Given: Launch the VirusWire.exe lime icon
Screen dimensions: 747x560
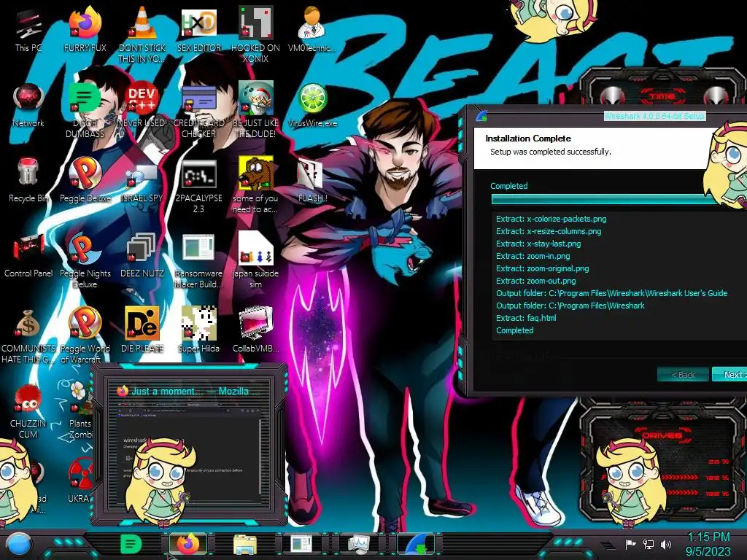Looking at the screenshot, I should click(x=312, y=105).
